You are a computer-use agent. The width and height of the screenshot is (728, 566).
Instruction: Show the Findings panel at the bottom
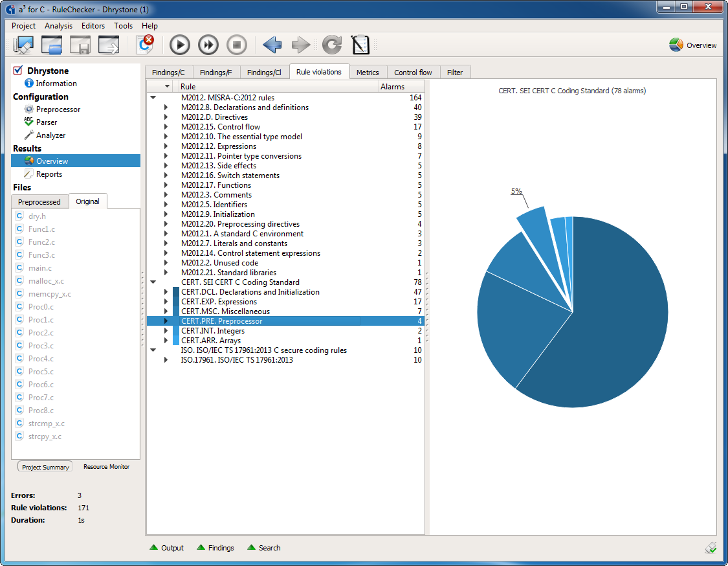click(215, 548)
